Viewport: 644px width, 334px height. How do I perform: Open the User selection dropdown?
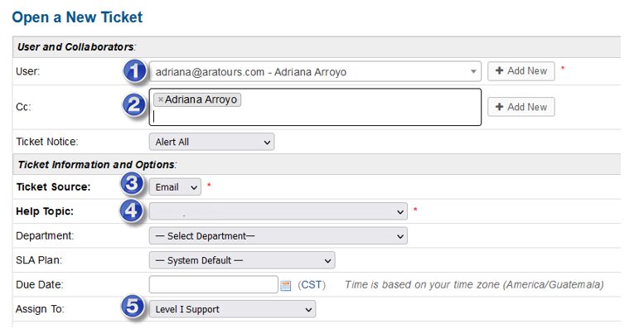pos(315,72)
